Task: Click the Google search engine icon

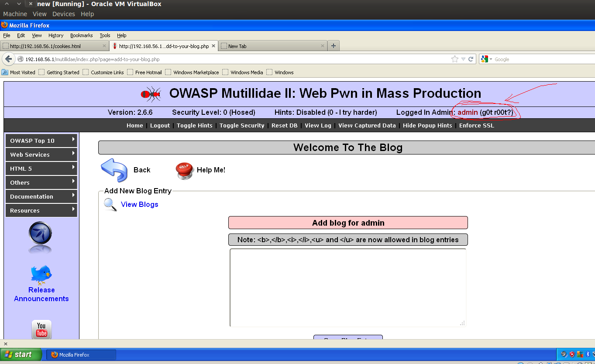Action: tap(485, 59)
